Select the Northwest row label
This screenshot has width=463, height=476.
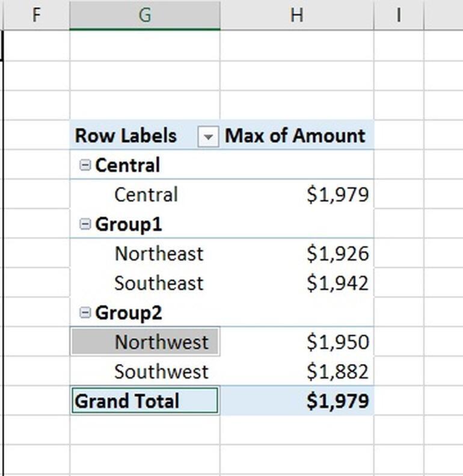[x=161, y=342]
